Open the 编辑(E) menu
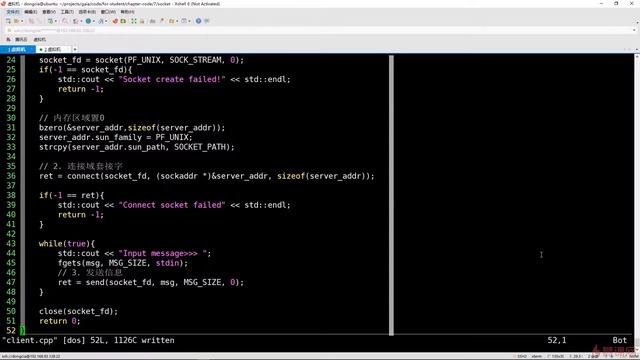640x360 pixels. click(31, 12)
